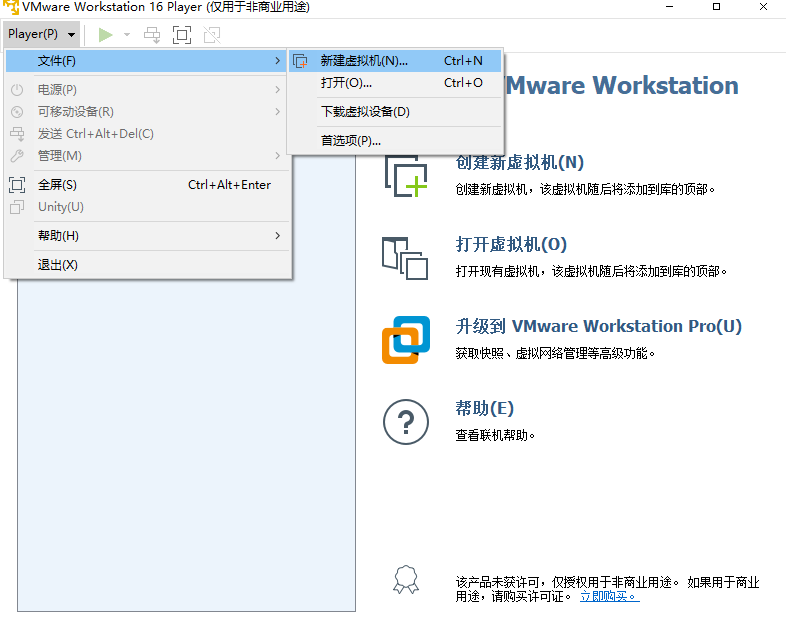The width and height of the screenshot is (786, 627).
Task: Click the 打开虚拟机 icon on home page
Action: [x=405, y=258]
